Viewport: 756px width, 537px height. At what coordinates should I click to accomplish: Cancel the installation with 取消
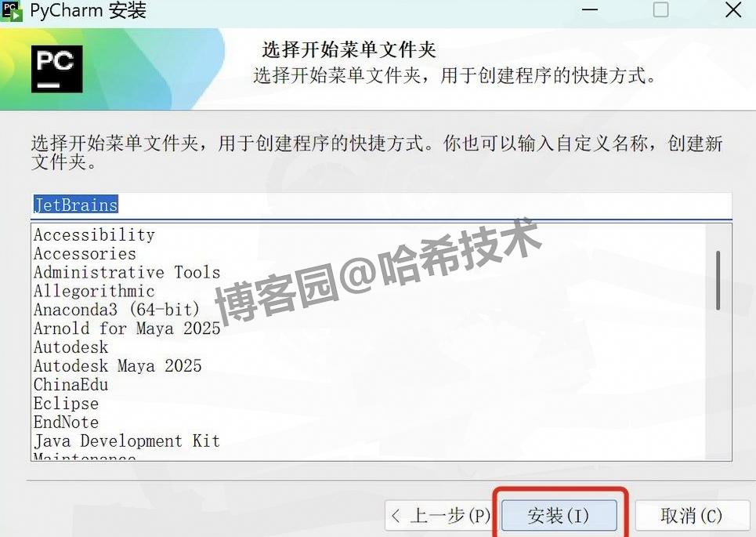pyautogui.click(x=692, y=515)
